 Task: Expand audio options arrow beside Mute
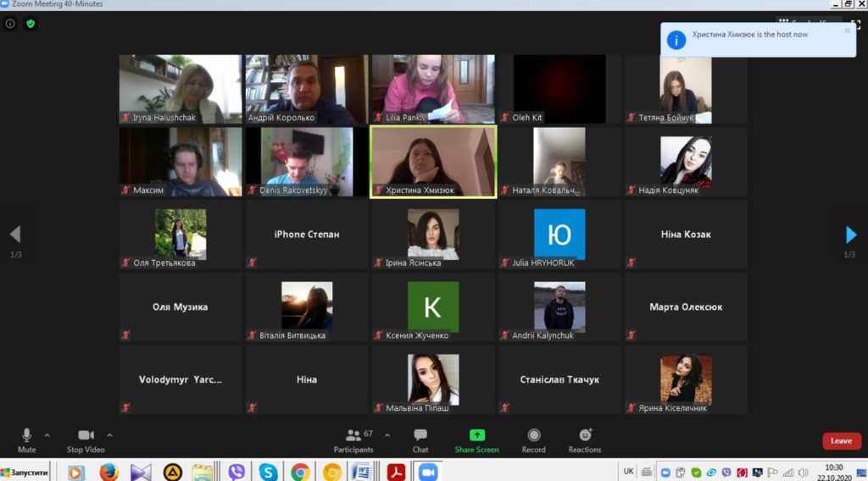(47, 435)
